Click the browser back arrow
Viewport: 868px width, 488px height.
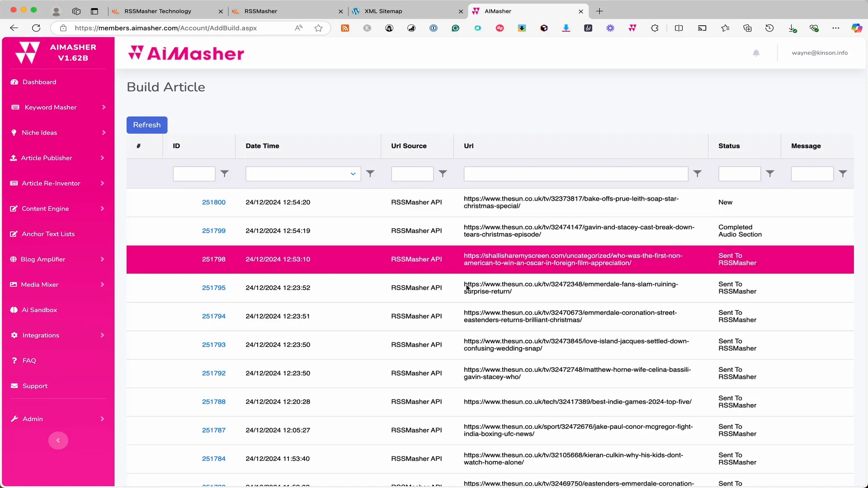(x=14, y=28)
